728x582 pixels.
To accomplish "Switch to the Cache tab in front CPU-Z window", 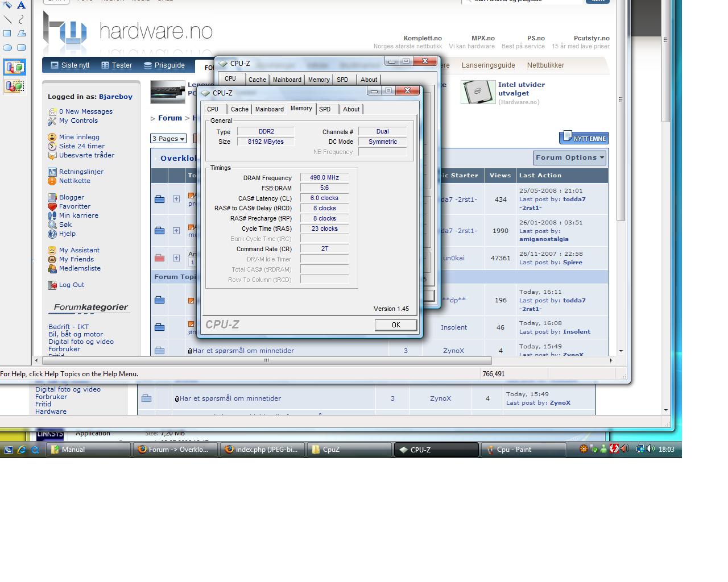I will (x=239, y=109).
